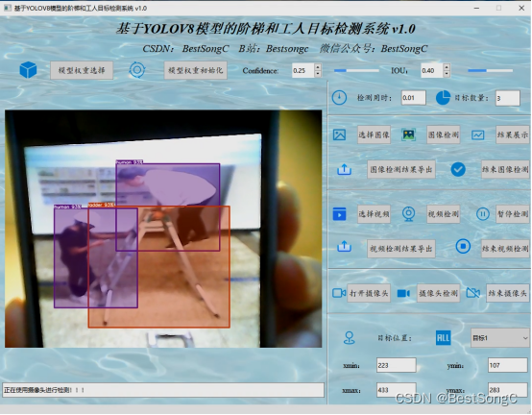The width and height of the screenshot is (532, 415).
Task: Adjust the Confidence slider
Action: pyautogui.click(x=356, y=70)
